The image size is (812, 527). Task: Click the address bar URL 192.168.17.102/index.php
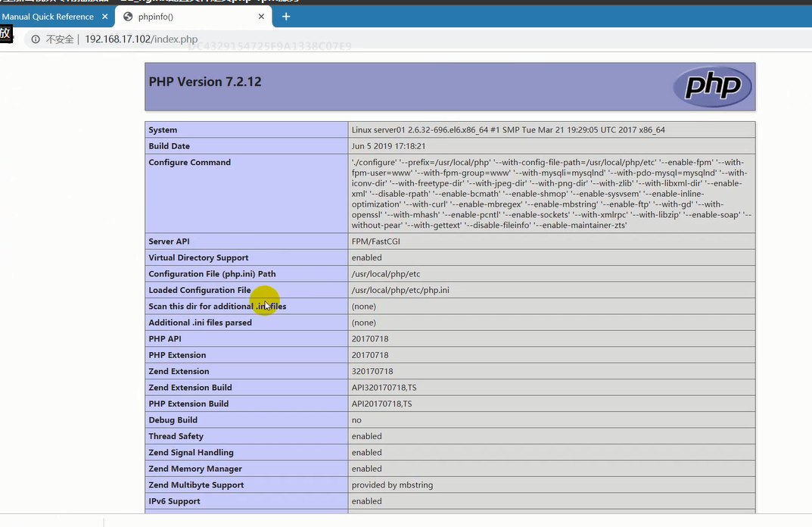click(141, 39)
